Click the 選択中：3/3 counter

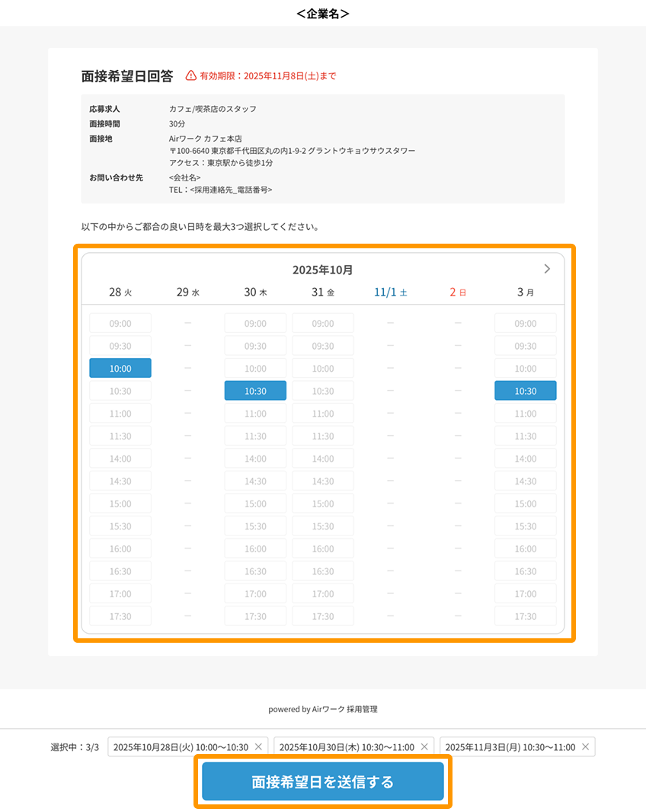[75, 746]
